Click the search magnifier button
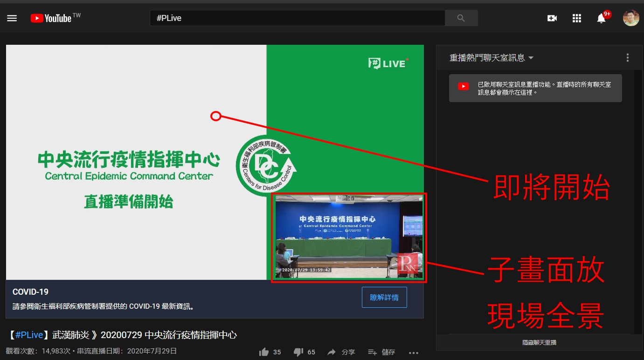The width and height of the screenshot is (644, 360). pyautogui.click(x=461, y=18)
